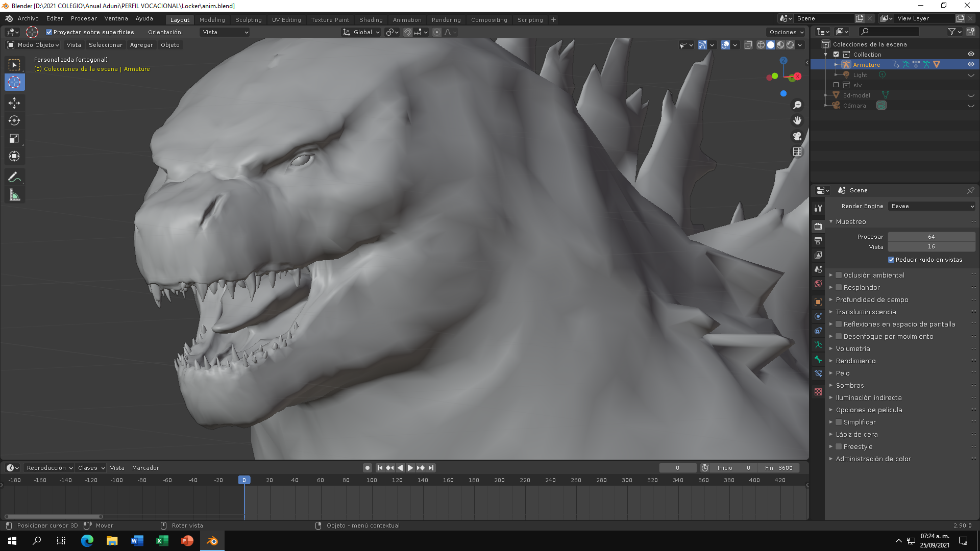Adjust the Procesar samples value 64
This screenshot has width=980, height=551.
(x=932, y=237)
